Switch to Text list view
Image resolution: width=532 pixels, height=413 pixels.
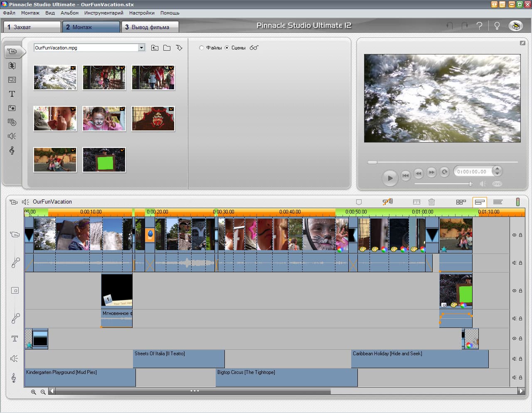click(x=498, y=202)
